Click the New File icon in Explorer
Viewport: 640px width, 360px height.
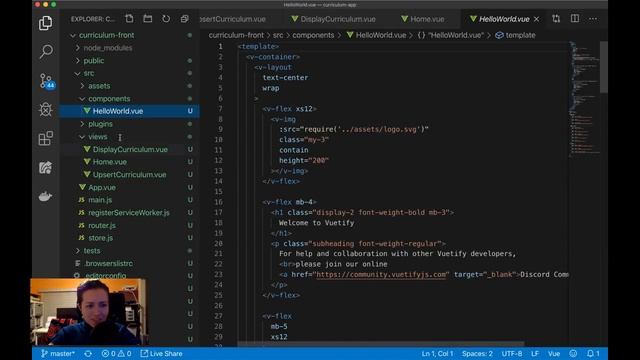tap(129, 19)
